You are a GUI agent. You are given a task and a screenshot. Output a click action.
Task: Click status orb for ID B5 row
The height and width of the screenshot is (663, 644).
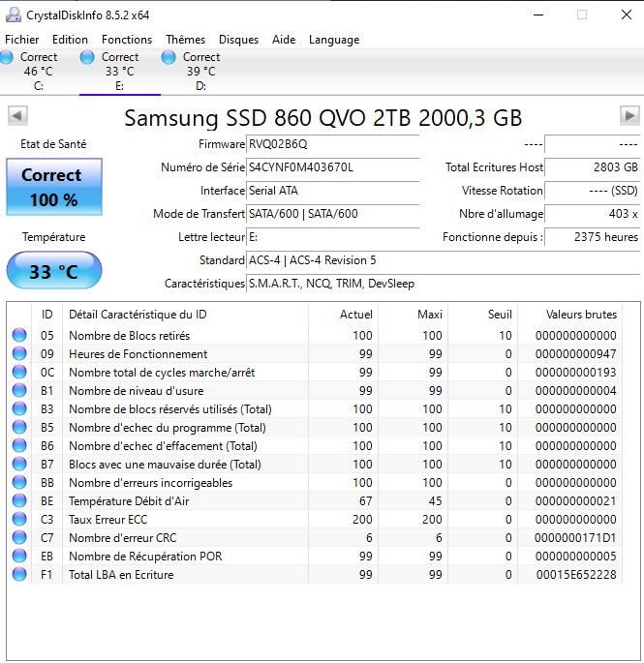click(x=19, y=427)
